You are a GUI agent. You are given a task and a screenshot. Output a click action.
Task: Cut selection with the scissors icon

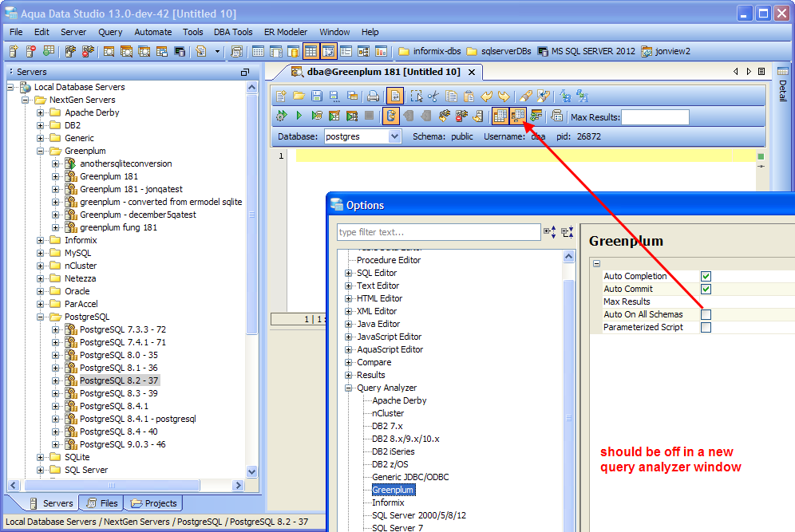(x=433, y=96)
